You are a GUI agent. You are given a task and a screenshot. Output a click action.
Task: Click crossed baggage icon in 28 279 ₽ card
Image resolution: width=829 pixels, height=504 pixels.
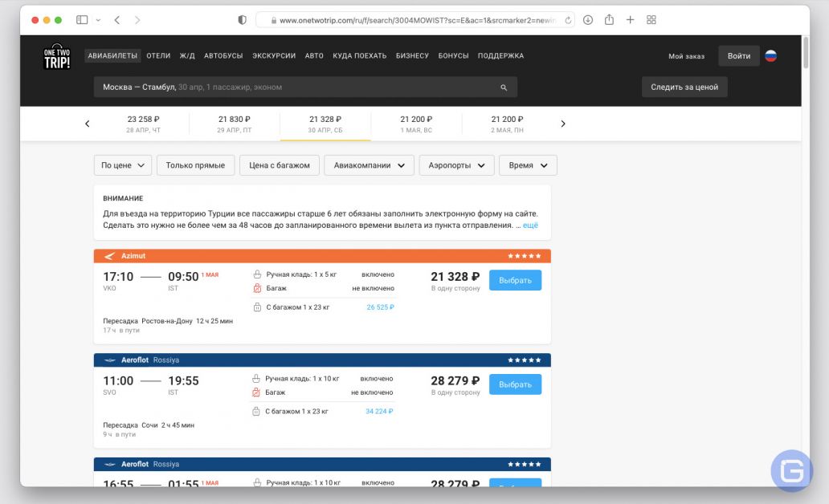[256, 392]
